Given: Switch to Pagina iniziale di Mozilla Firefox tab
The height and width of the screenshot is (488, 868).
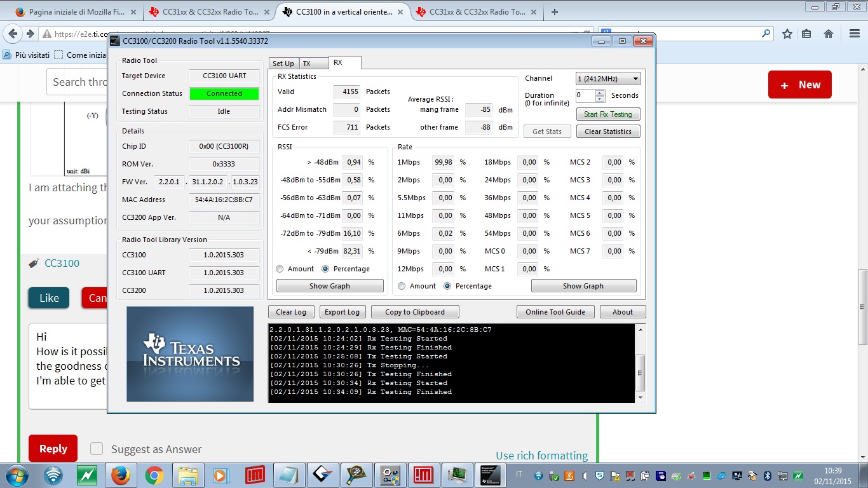Looking at the screenshot, I should click(x=76, y=11).
